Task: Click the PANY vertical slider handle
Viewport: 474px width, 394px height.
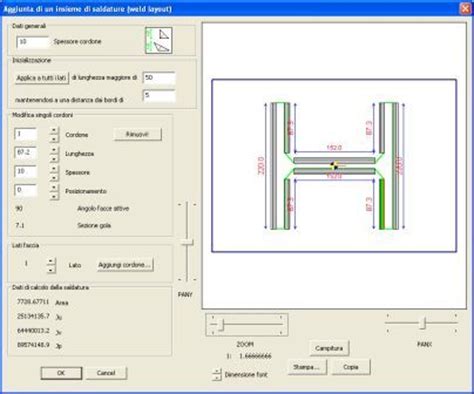Action: tap(187, 242)
